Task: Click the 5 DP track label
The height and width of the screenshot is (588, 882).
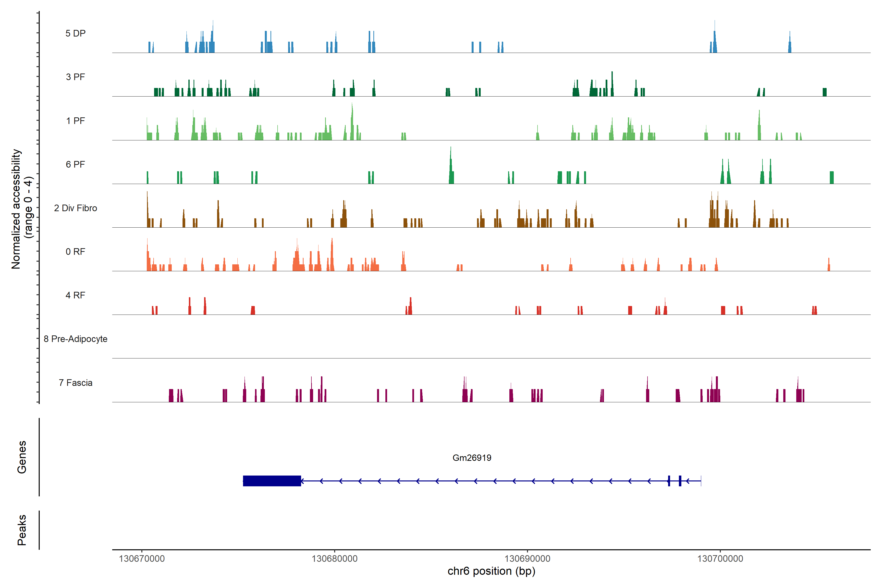Action: pyautogui.click(x=75, y=33)
